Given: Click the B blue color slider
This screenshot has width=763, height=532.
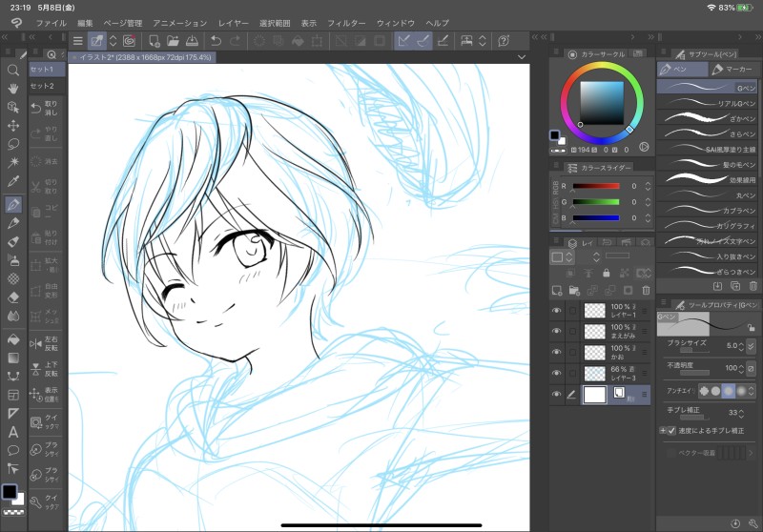Looking at the screenshot, I should click(x=596, y=218).
